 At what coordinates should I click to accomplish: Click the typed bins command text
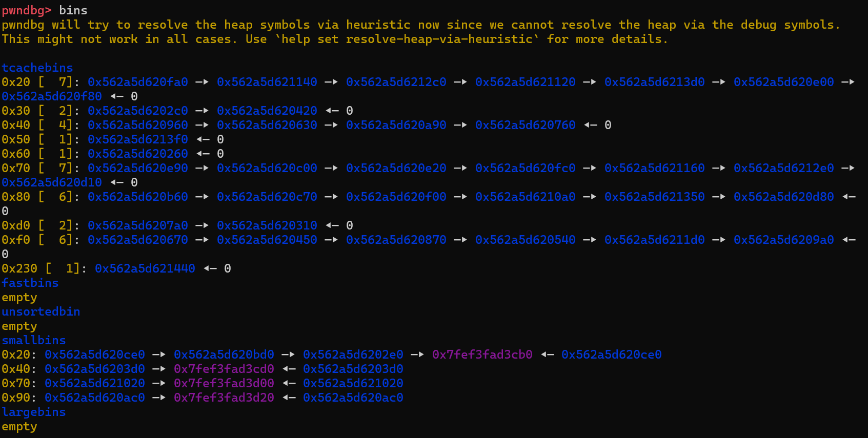(x=73, y=10)
